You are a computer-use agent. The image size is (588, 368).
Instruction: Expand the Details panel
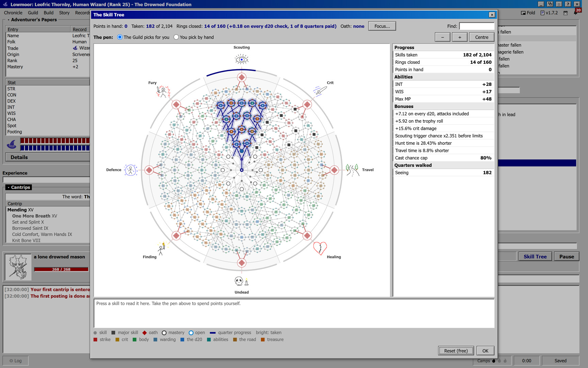(48, 157)
